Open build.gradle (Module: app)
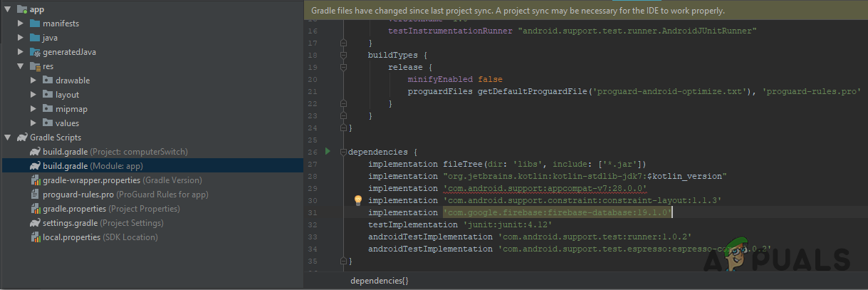This screenshot has height=290, width=868. 93,166
